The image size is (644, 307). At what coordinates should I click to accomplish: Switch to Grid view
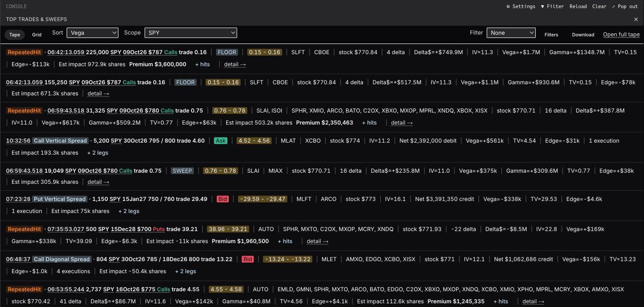(x=37, y=35)
